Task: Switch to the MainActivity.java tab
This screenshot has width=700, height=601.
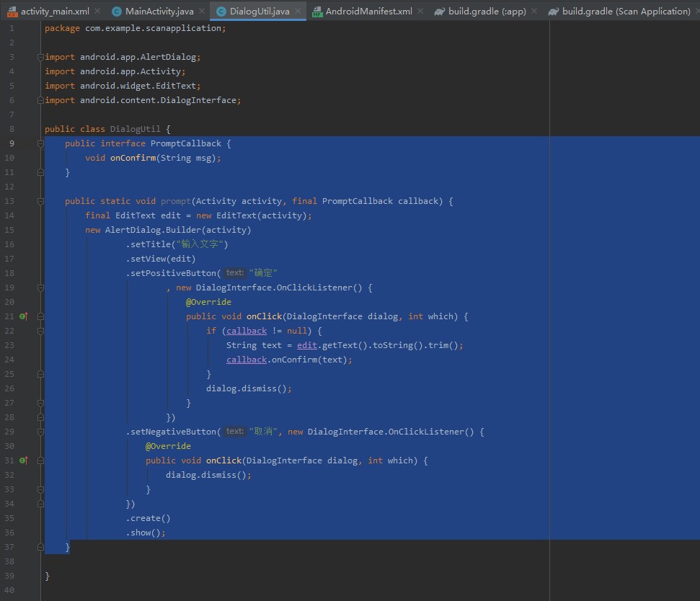Action: (159, 12)
